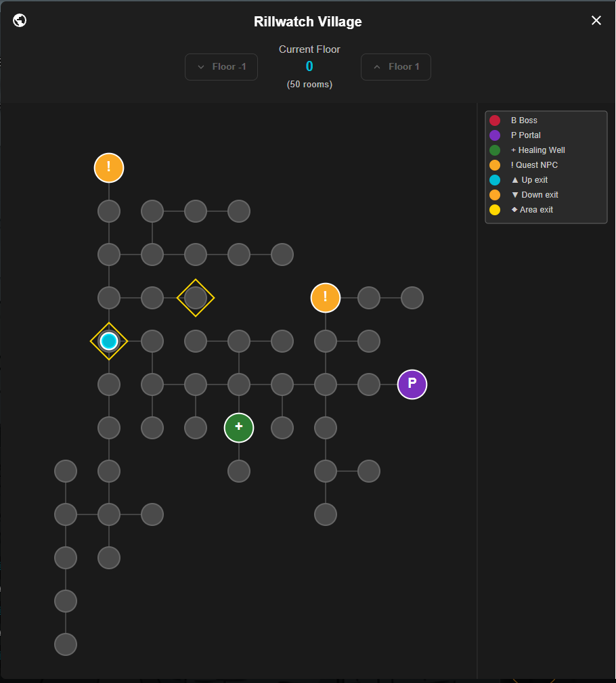Select the green Healing Well node
Viewport: 616px width, 683px height.
tap(239, 428)
